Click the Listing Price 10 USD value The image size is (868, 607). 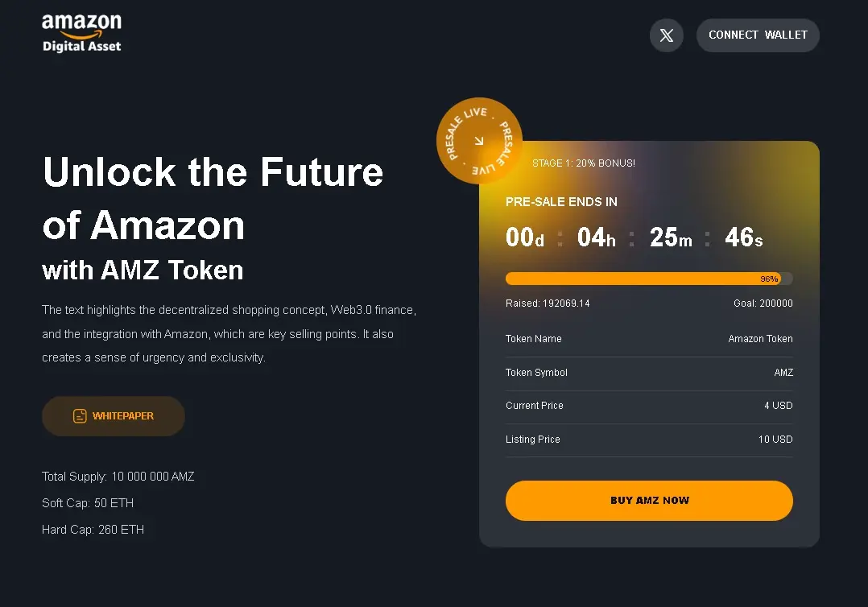775,440
